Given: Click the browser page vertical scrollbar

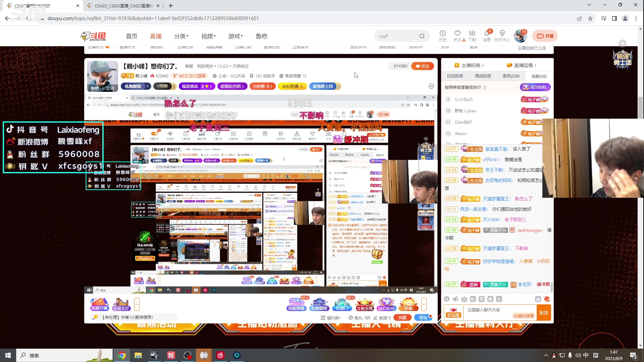Looking at the screenshot, I should pyautogui.click(x=641, y=107).
